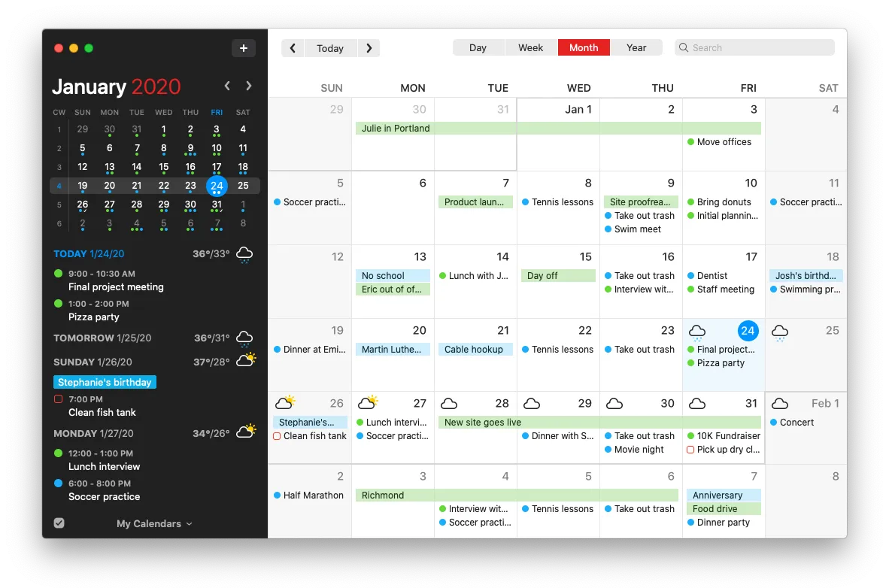
Task: Tick the Pick up dry cleaning reminder
Action: click(x=690, y=450)
